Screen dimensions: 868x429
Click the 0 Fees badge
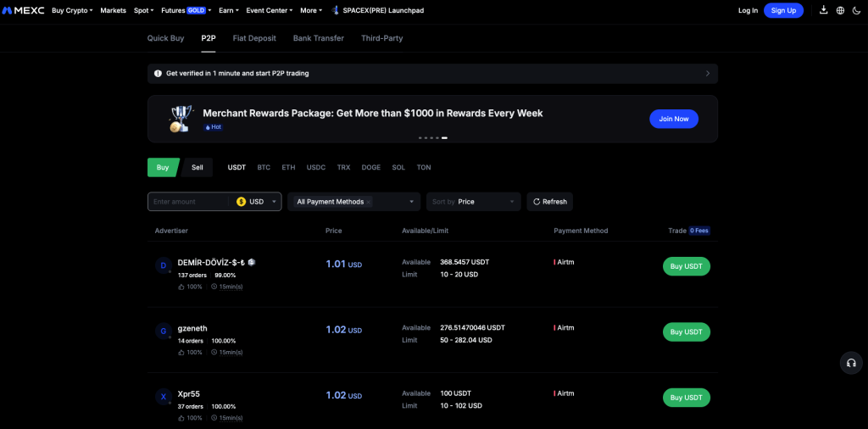(699, 231)
